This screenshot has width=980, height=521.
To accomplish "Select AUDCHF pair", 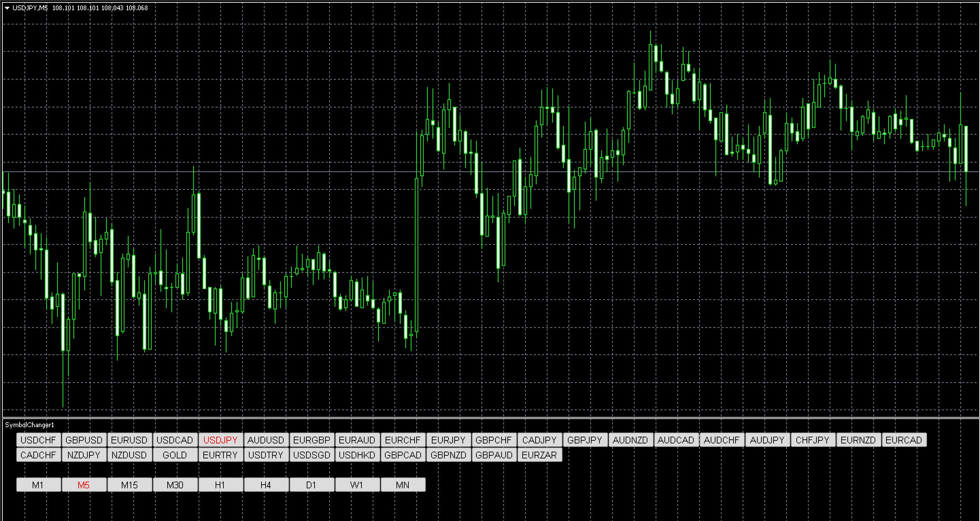I will pyautogui.click(x=722, y=440).
